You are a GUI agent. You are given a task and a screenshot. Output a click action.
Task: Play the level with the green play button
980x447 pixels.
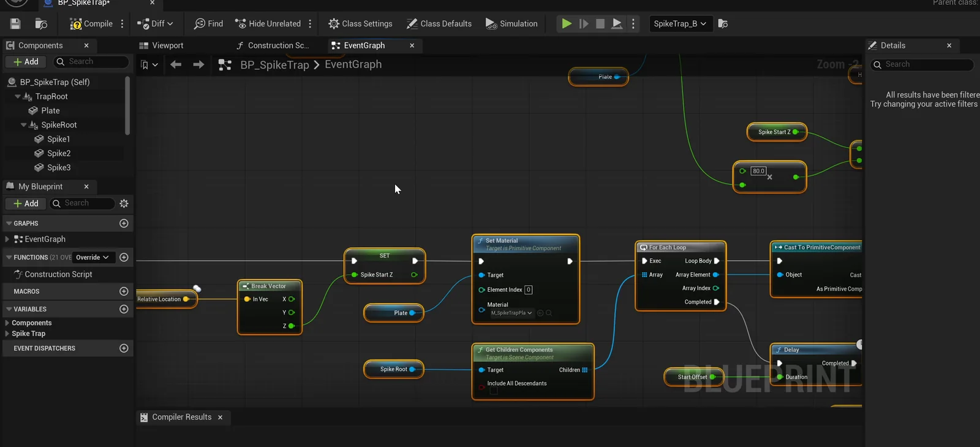coord(567,24)
